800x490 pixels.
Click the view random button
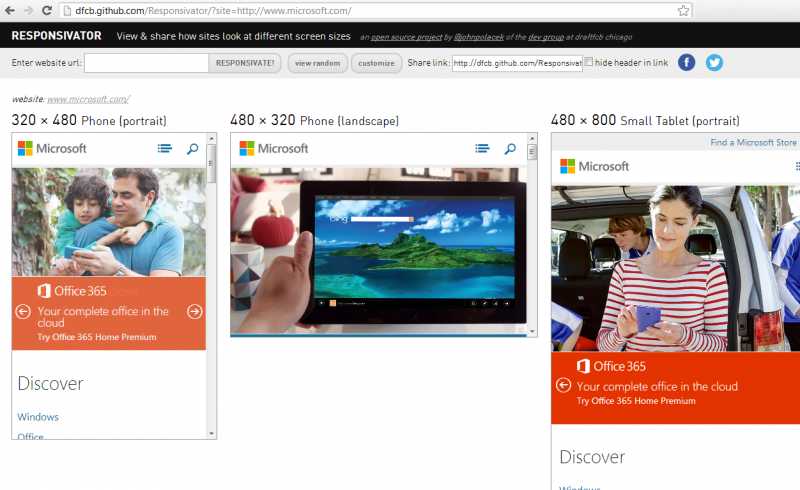click(317, 63)
